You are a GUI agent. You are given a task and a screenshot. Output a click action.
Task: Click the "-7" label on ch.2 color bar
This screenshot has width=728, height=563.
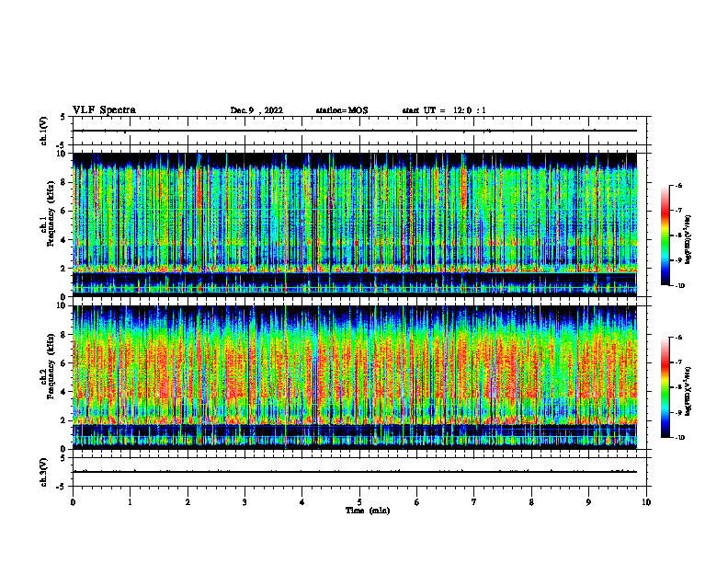pos(677,362)
